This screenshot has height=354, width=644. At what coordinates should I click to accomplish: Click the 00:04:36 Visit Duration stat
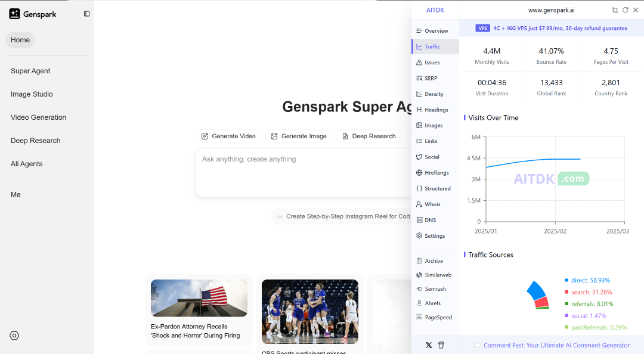coord(491,88)
